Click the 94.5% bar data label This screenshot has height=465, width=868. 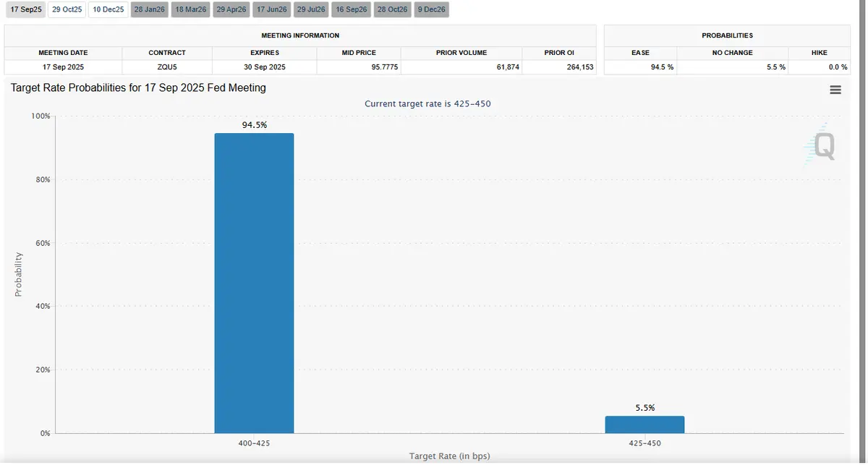click(255, 125)
